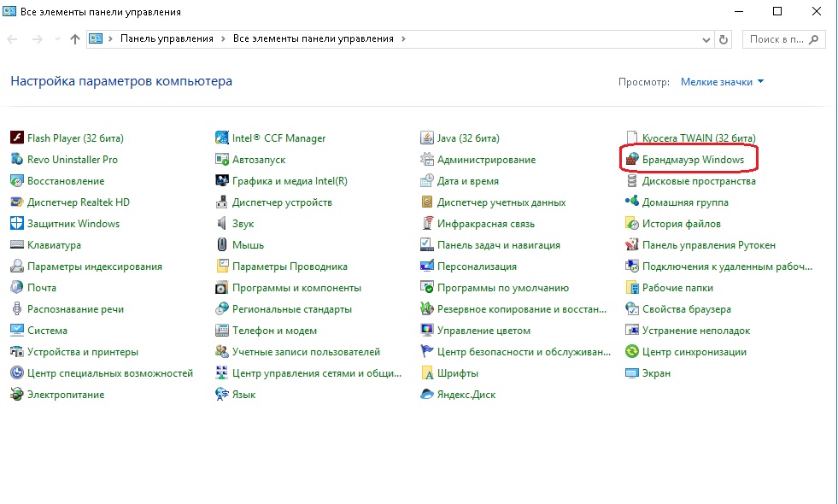
Task: Open the Мышь mouse icon
Action: click(222, 245)
